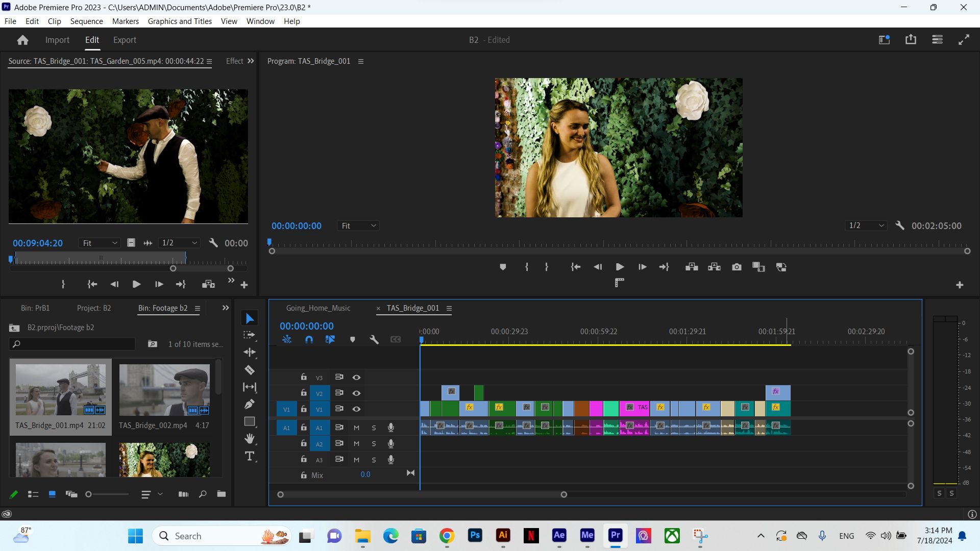The image size is (980, 551).
Task: Play the Source monitor clip
Action: coord(136,284)
